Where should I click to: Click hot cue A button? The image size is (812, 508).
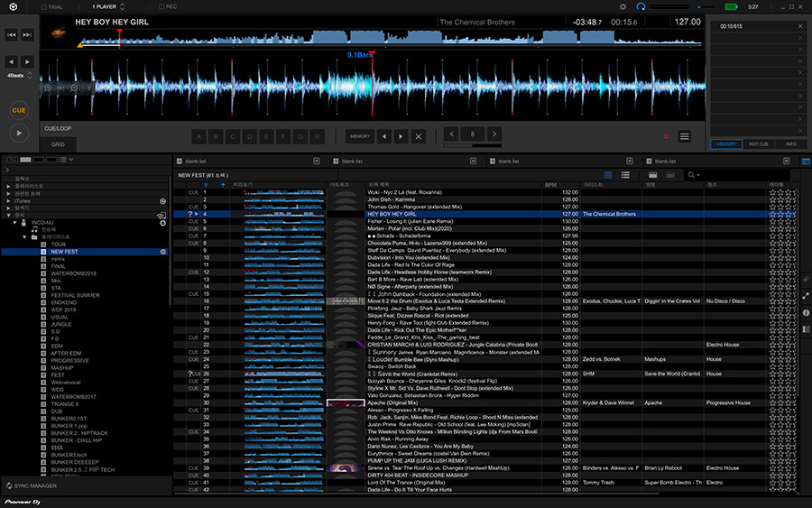click(x=198, y=137)
